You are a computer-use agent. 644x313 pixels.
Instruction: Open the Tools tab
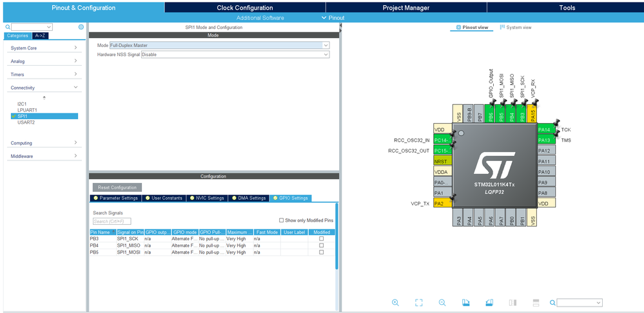point(565,7)
